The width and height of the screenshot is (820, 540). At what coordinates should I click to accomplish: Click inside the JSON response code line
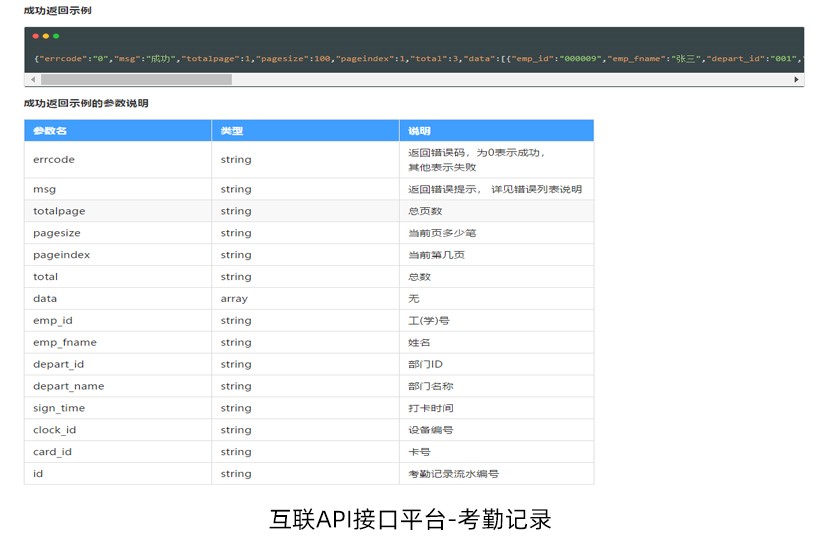point(400,59)
